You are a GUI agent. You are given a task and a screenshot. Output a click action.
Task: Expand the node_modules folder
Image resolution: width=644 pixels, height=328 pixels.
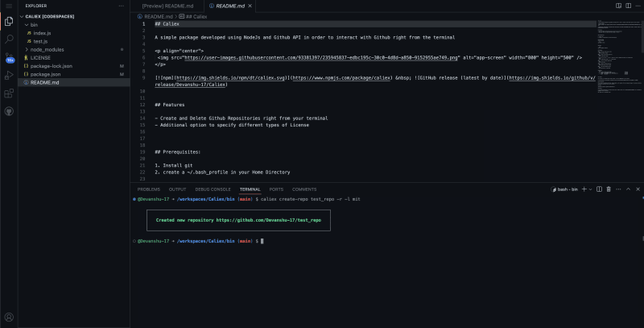pos(47,49)
